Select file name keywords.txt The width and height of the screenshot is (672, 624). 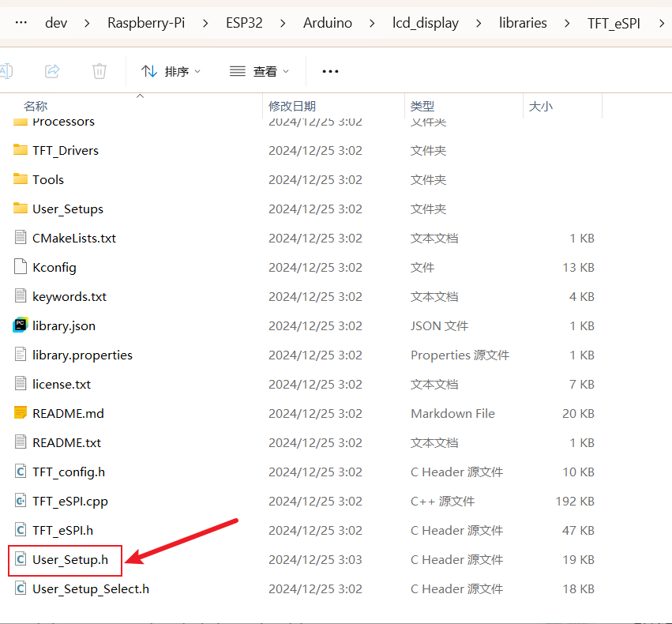click(69, 297)
